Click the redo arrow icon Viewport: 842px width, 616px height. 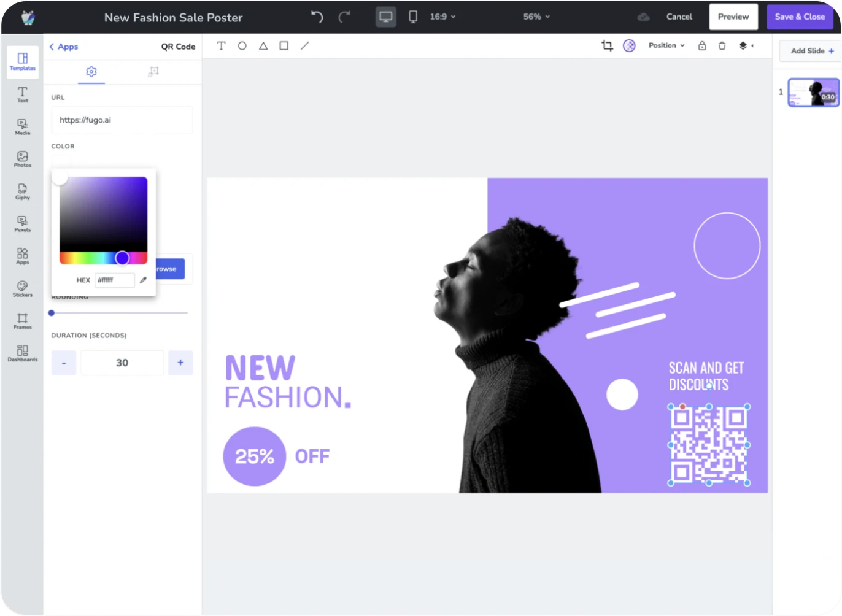344,17
